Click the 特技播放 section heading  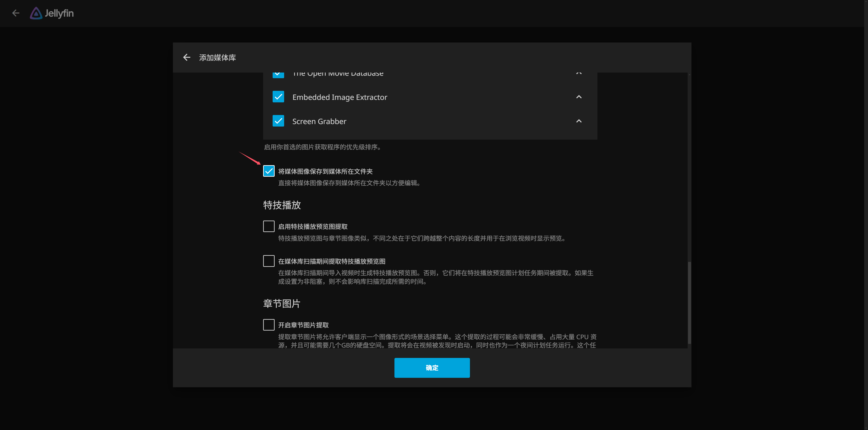[282, 205]
